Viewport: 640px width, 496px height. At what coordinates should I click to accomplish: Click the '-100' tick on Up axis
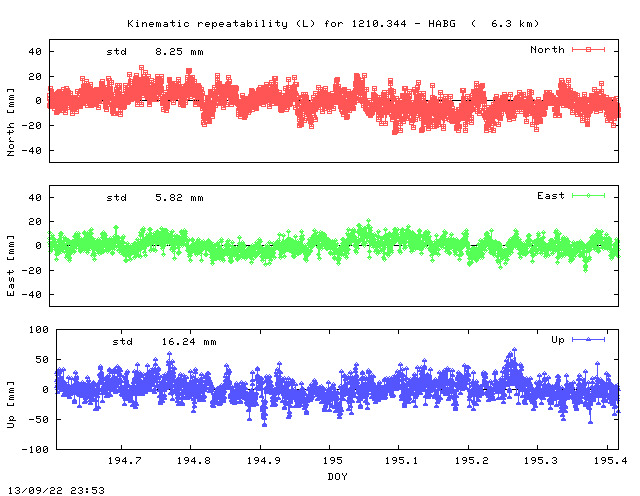(36, 449)
